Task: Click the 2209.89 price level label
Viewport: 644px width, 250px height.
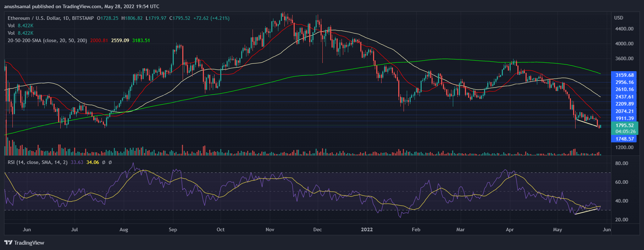Action: point(624,104)
